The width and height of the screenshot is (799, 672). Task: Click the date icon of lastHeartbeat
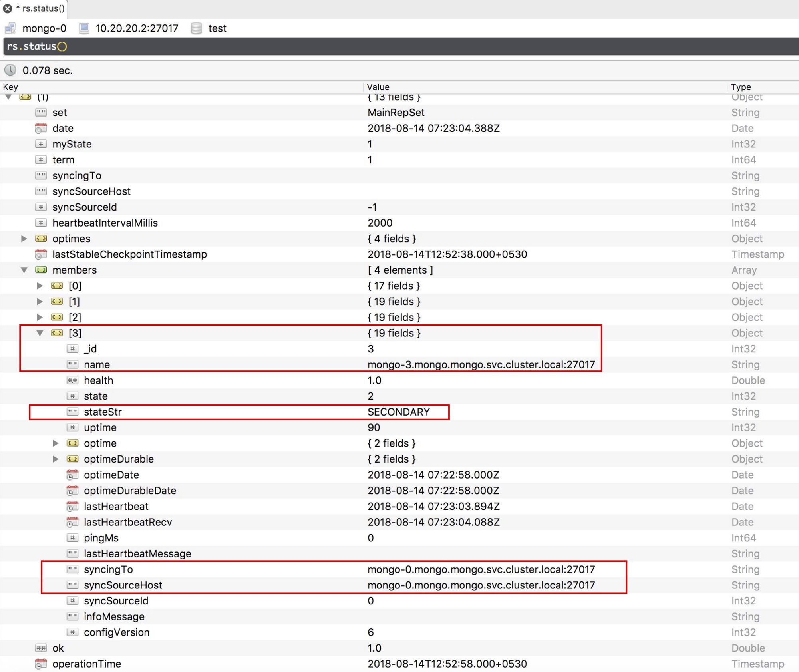[x=72, y=506]
